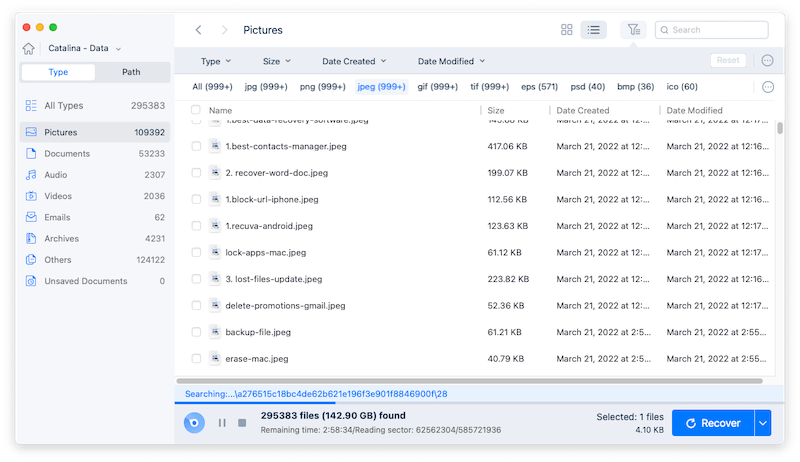Select the png (999+) filter tab
800x462 pixels.
point(322,87)
